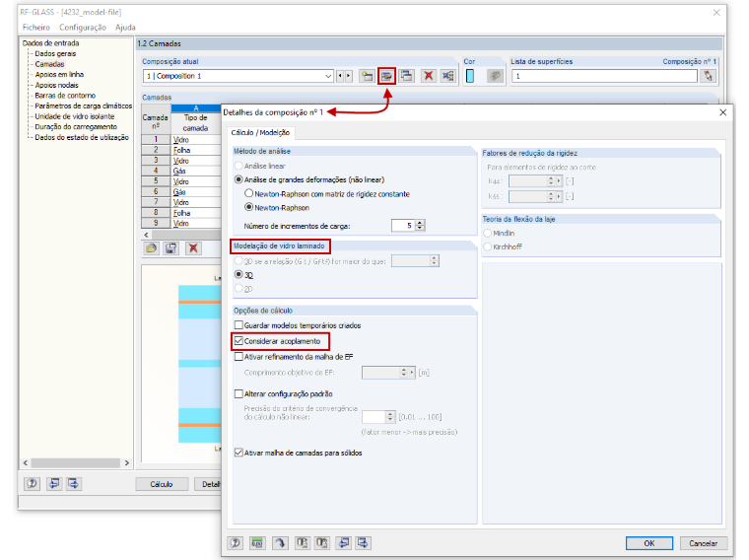This screenshot has height=560, width=749.
Task: Click the Cálculo button in the main window
Action: point(162,484)
